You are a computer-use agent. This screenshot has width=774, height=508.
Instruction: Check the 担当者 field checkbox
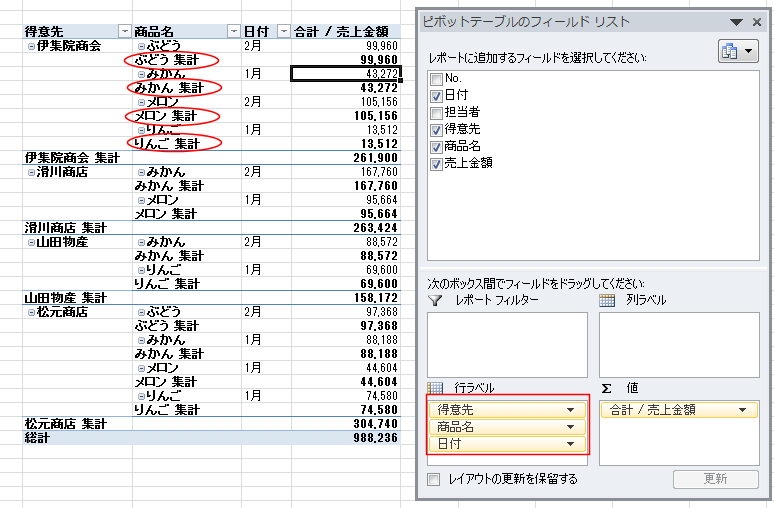(x=436, y=113)
